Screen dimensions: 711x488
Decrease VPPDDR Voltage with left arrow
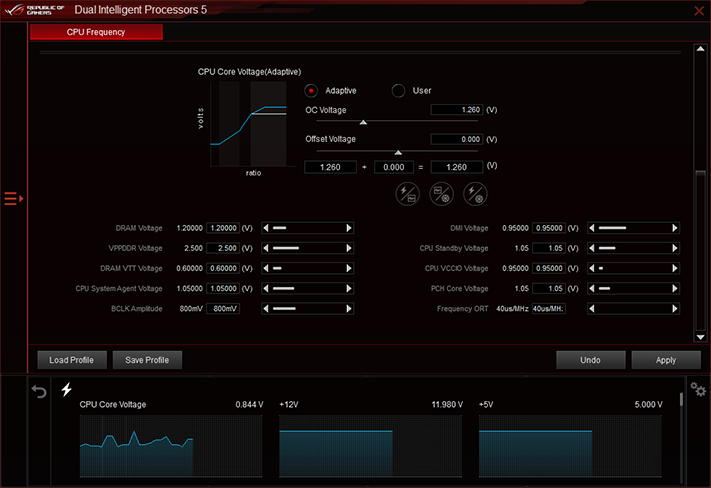(266, 248)
